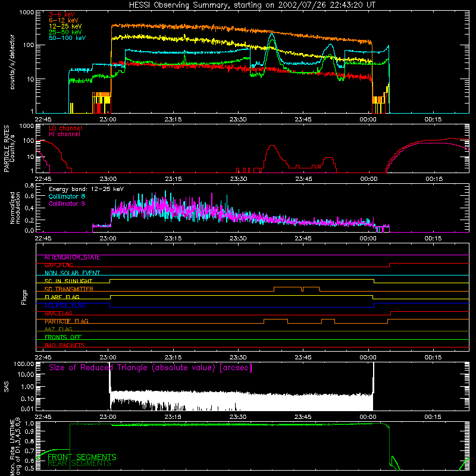Click the dim olive flag label above FRONTS_OFF
476x476 pixels.
coord(58,330)
